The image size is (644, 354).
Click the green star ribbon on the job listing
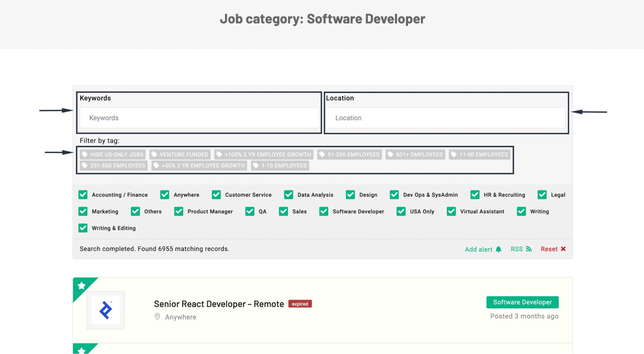pos(82,285)
